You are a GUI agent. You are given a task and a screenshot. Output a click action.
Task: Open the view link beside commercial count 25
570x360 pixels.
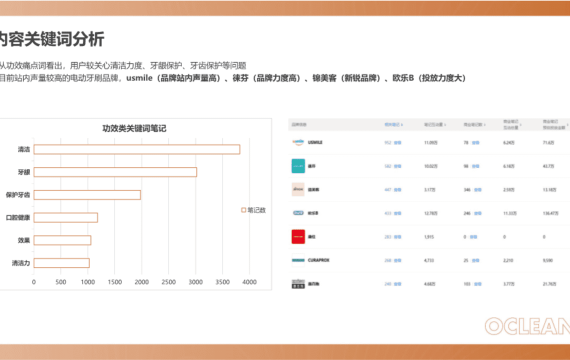coord(475,260)
